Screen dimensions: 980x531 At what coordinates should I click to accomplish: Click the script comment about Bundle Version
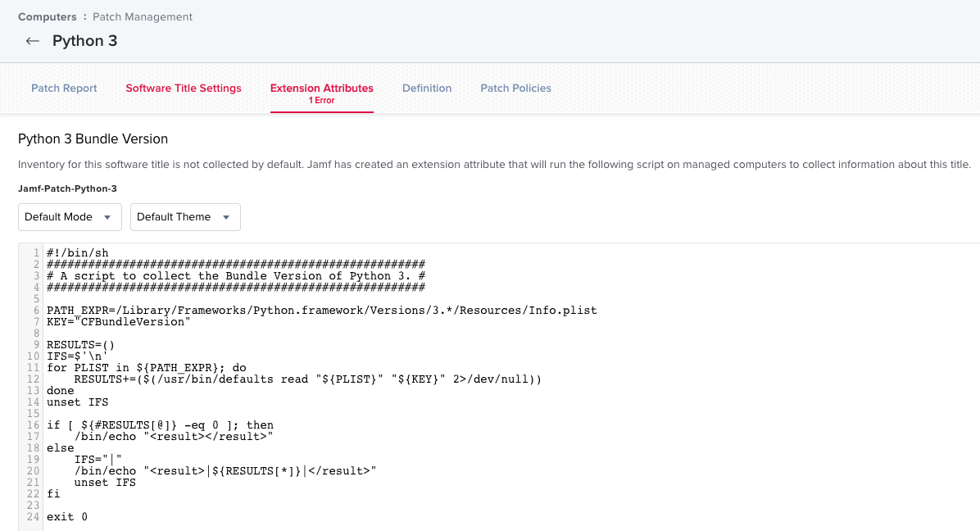[236, 276]
